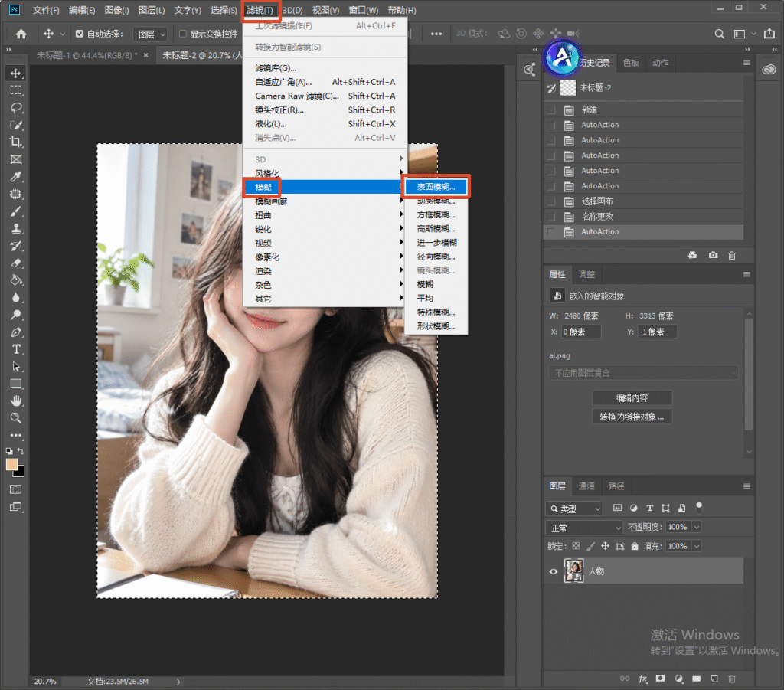Create new snapshot with camera icon
The image size is (784, 690).
tap(713, 255)
